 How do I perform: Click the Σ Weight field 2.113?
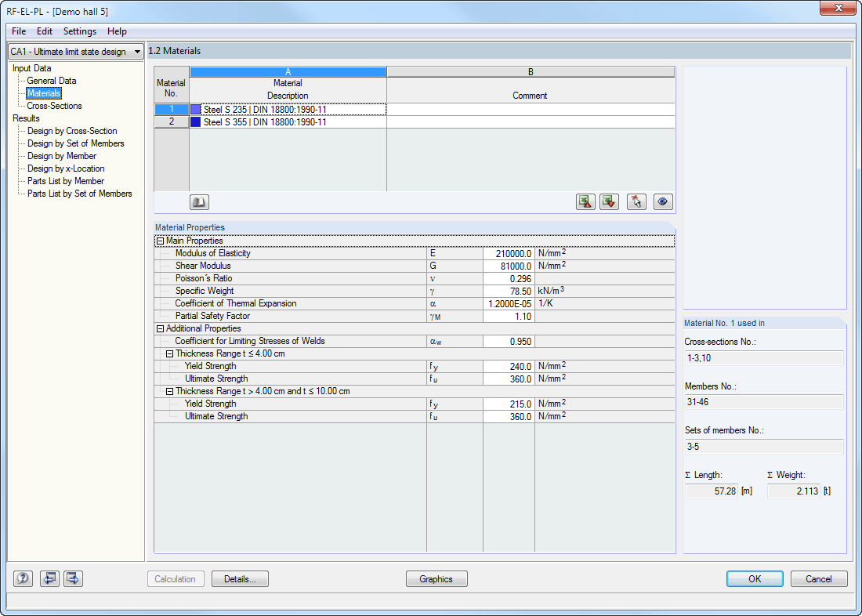tap(793, 491)
